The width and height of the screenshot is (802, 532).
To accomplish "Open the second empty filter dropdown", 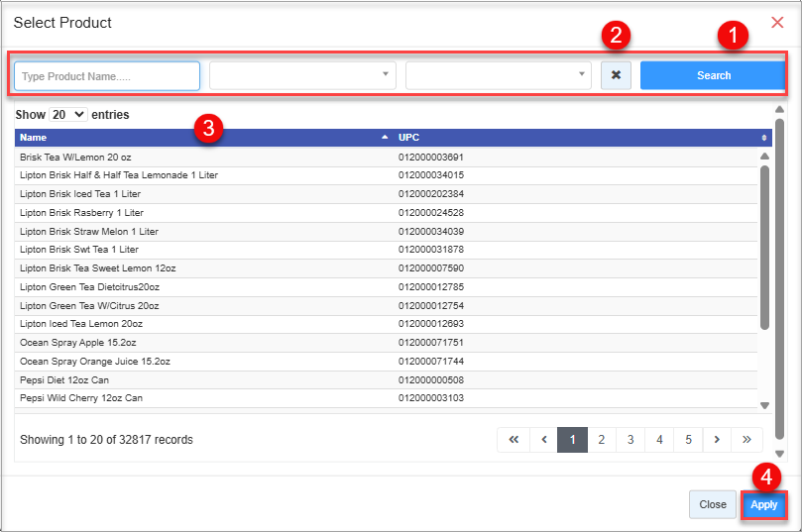I will [498, 75].
